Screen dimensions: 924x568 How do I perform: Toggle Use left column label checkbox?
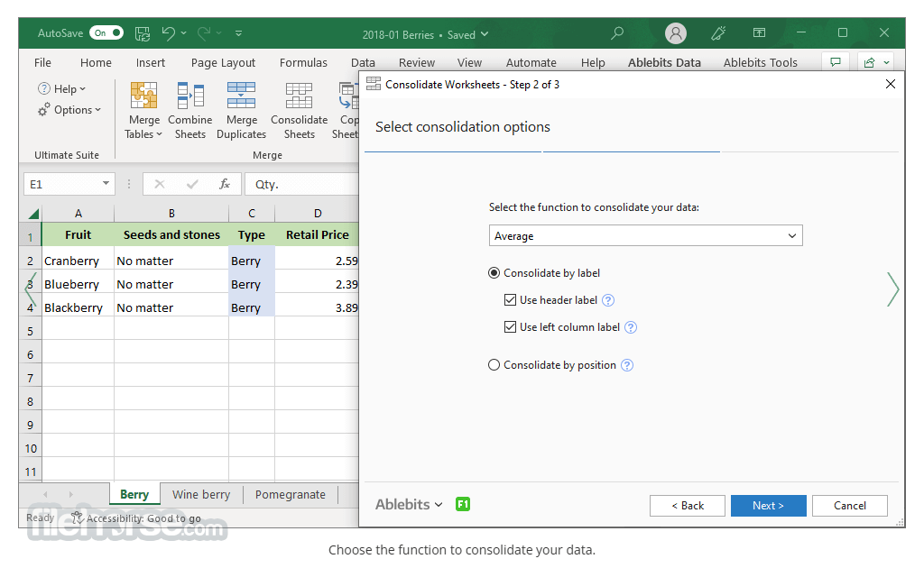511,327
